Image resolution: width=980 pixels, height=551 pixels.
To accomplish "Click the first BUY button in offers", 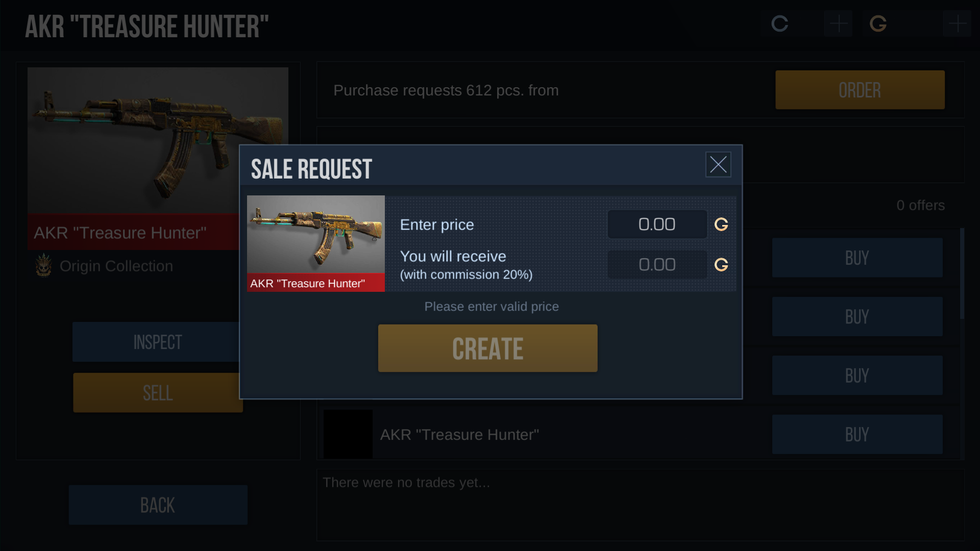I will [x=857, y=258].
